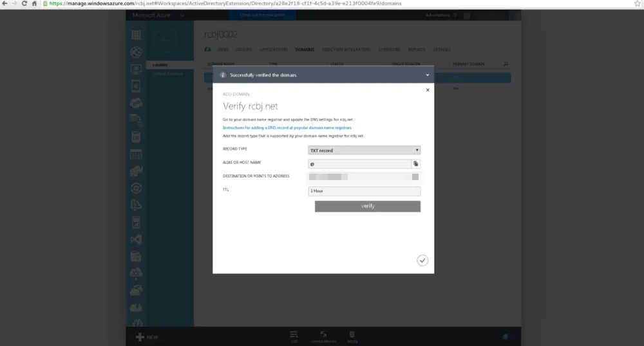Open the SQL Databases DB icon in the sidebar
This screenshot has height=346, width=644.
(136, 138)
